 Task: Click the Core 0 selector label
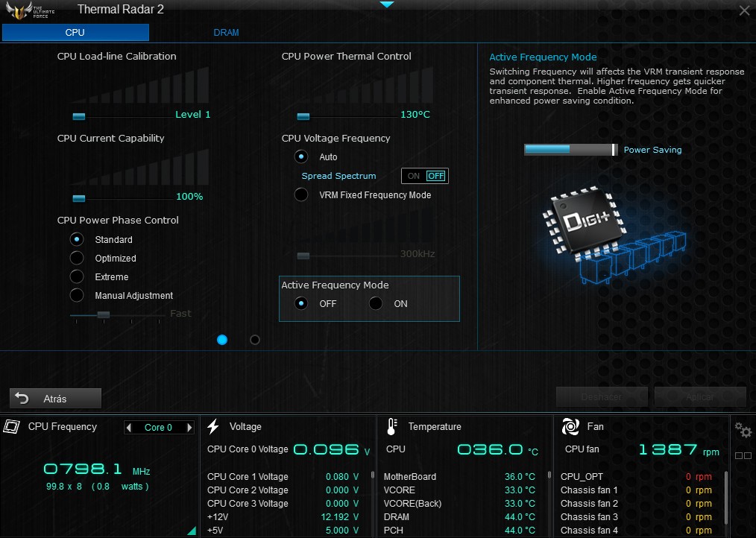pyautogui.click(x=158, y=428)
